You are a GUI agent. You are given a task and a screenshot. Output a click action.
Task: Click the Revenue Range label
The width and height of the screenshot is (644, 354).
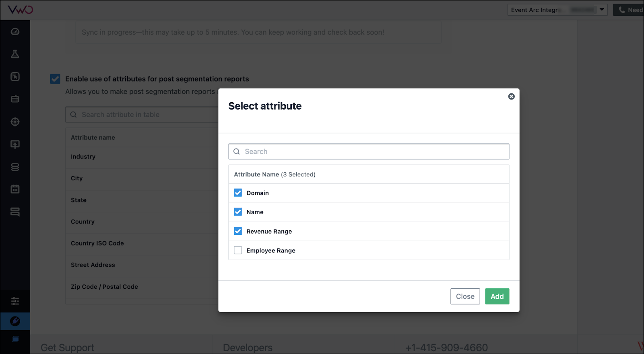tap(269, 232)
